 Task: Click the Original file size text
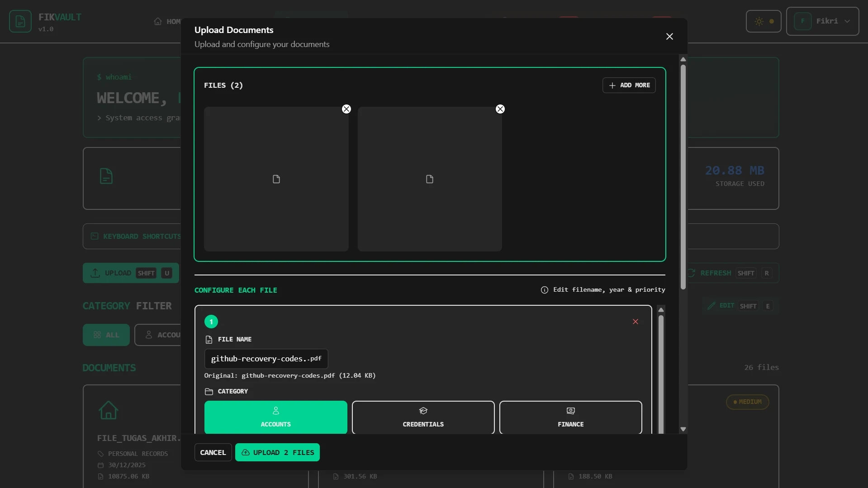(x=289, y=375)
